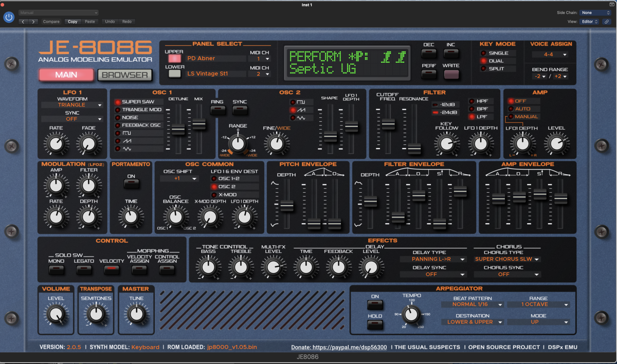Open Chorus Type dropdown
The width and height of the screenshot is (617, 364).
click(506, 259)
